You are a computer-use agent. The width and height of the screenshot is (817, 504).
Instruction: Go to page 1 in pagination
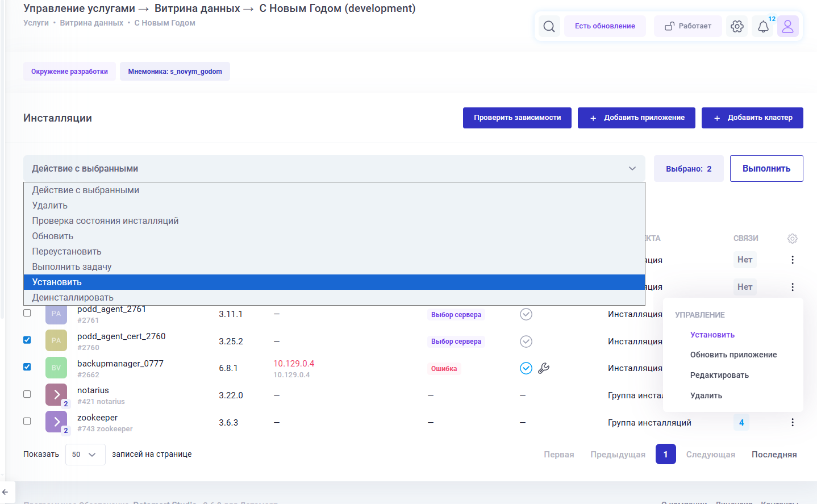pos(666,455)
